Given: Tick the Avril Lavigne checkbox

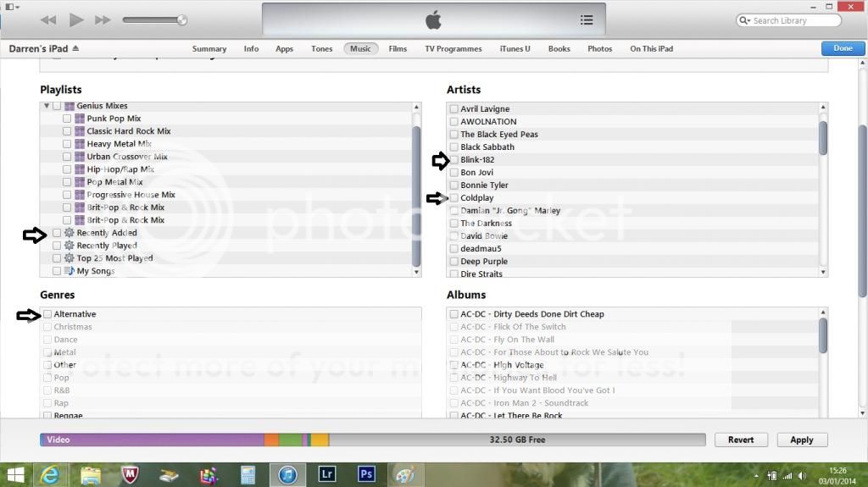Looking at the screenshot, I should tap(454, 109).
